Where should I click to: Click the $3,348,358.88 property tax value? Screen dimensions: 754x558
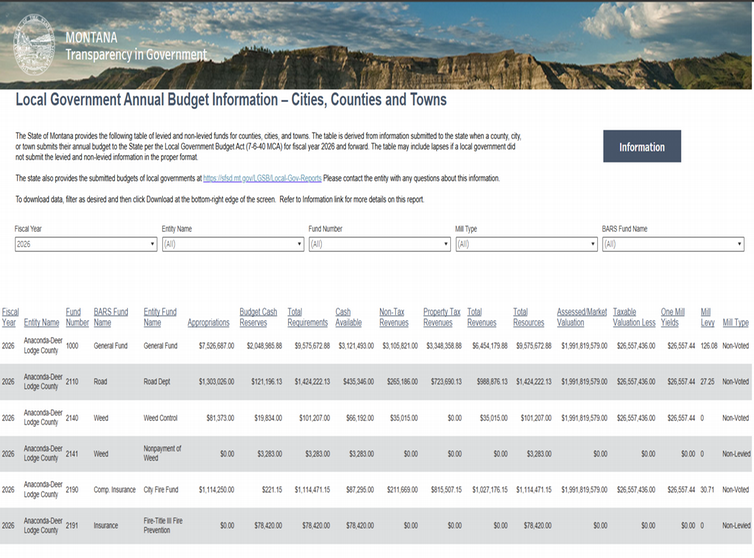coord(444,345)
